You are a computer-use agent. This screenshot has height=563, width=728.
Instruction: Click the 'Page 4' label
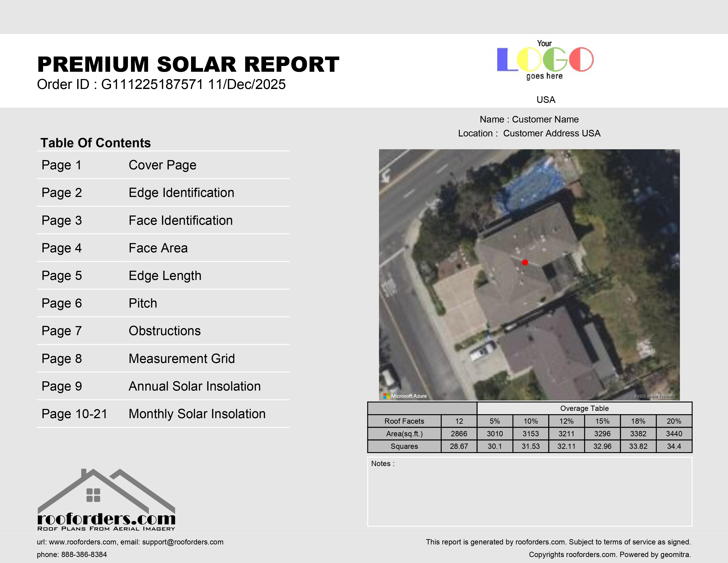[62, 248]
